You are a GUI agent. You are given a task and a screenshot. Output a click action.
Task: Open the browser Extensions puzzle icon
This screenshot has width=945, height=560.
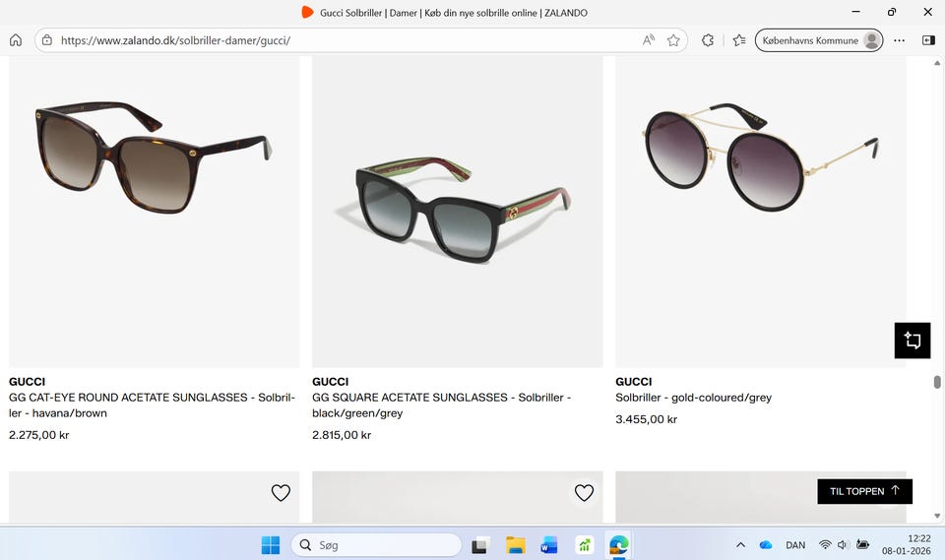[x=708, y=40]
